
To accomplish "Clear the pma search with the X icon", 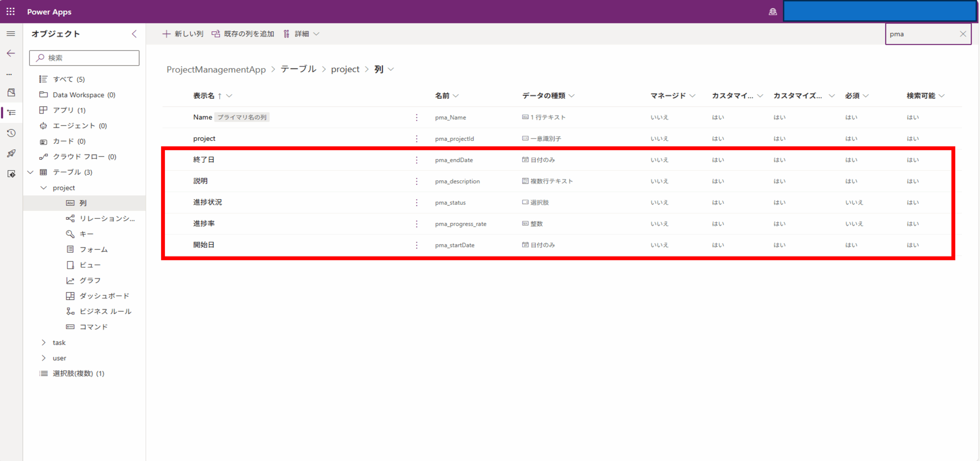I will [x=963, y=34].
